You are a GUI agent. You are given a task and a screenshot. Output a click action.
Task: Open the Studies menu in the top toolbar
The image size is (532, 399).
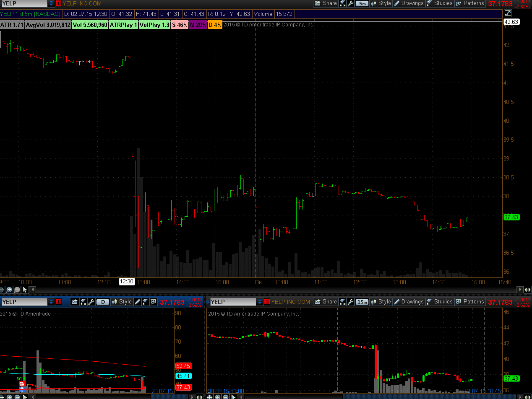(439, 3)
